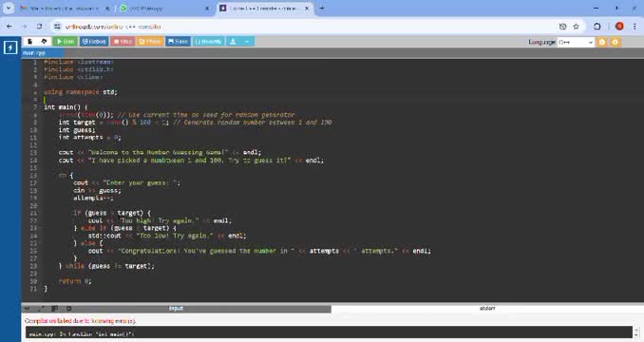Image resolution: width=644 pixels, height=342 pixels.
Task: Open the Language selection dropdown
Action: 576,42
